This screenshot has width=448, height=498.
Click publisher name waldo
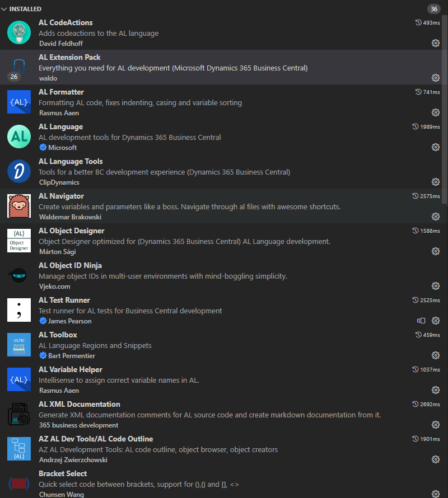point(48,78)
